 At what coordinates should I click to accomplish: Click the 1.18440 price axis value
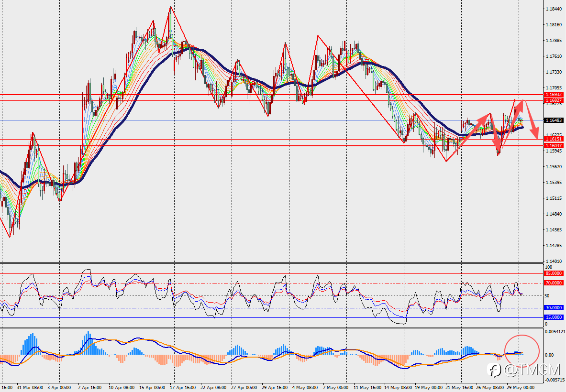pos(554,9)
